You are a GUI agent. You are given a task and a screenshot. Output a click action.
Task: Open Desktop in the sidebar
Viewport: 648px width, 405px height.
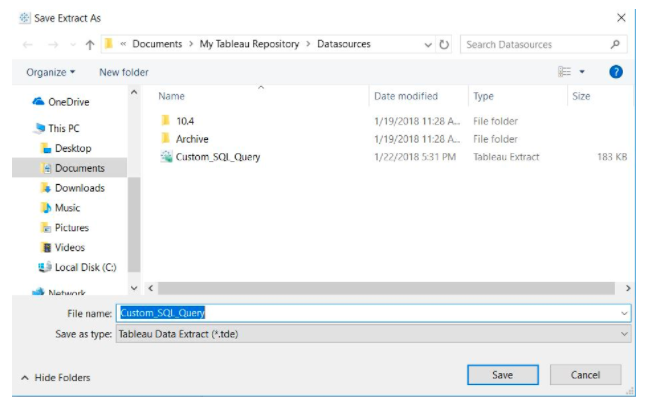73,148
